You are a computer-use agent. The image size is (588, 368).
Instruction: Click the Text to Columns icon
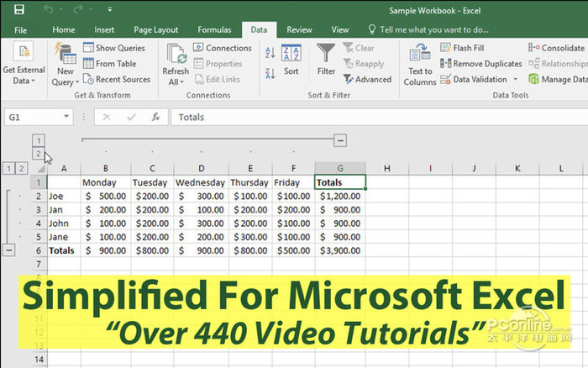[419, 55]
